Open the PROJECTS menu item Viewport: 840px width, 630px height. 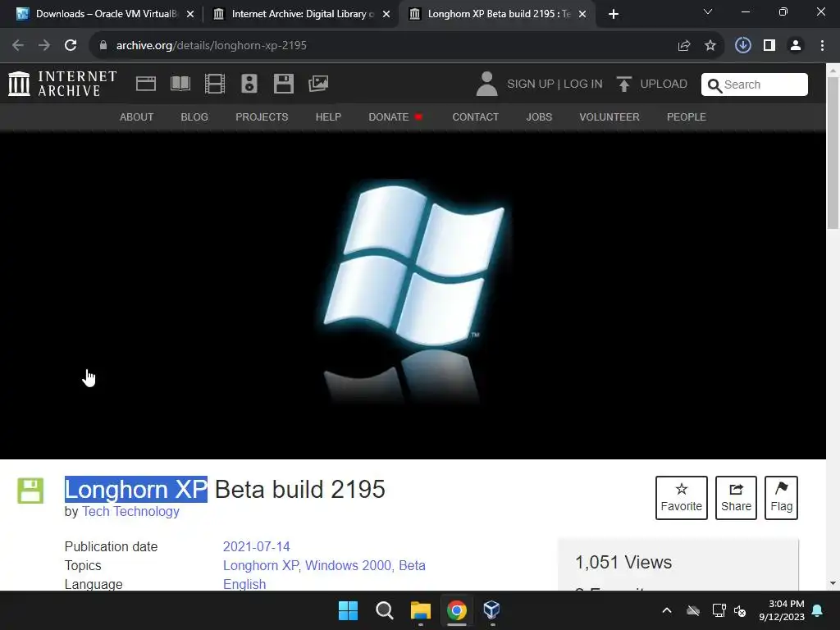[x=262, y=116]
